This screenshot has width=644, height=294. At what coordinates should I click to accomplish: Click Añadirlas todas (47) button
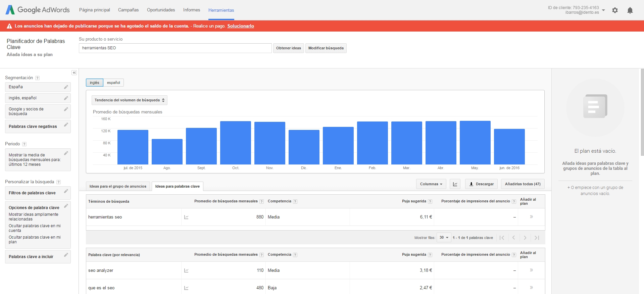point(523,184)
